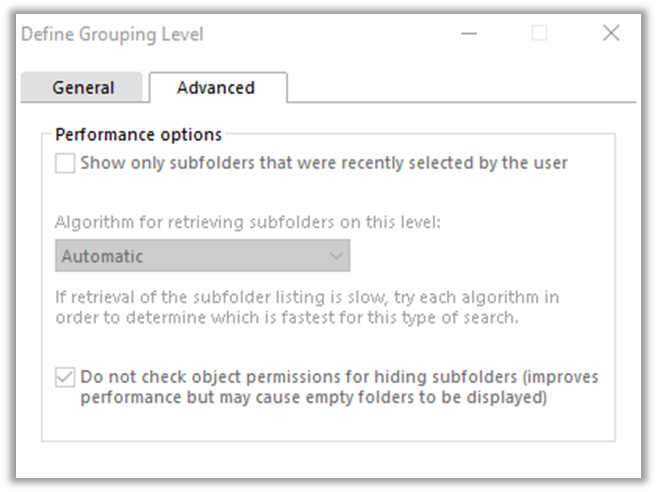Minimize the Define Grouping Level window
This screenshot has width=657, height=492.
tap(469, 34)
